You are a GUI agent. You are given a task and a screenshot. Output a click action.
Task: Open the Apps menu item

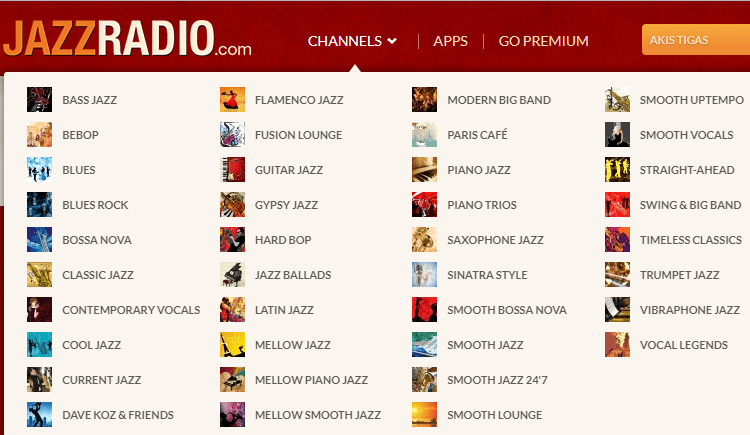[x=450, y=41]
